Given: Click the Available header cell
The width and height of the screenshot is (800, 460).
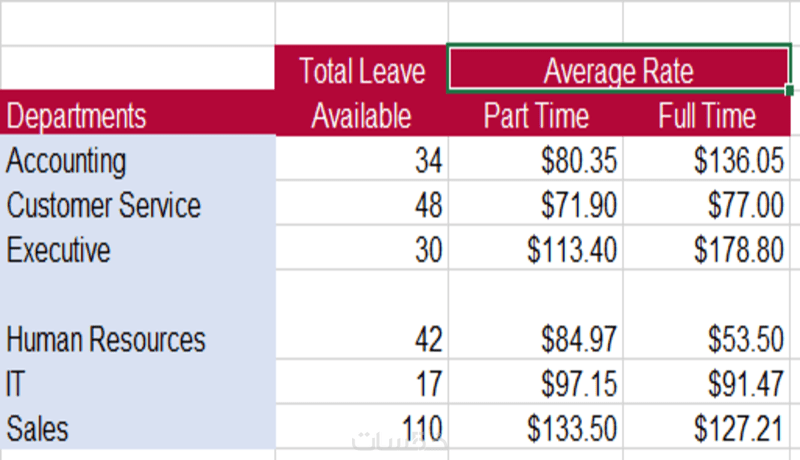Looking at the screenshot, I should point(362,113).
